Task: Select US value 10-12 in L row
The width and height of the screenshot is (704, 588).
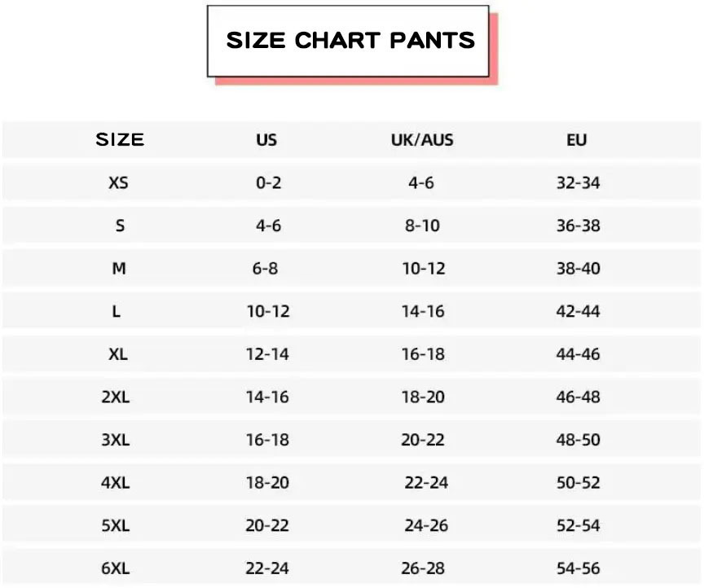Action: tap(268, 311)
